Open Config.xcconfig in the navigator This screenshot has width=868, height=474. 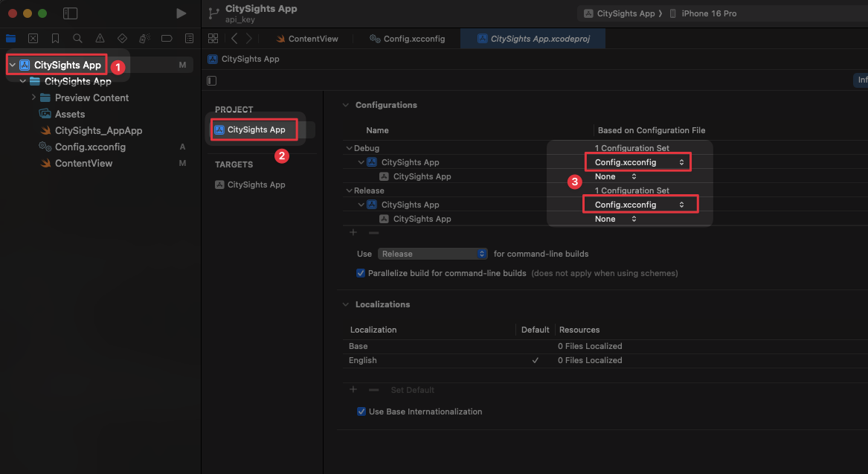90,147
